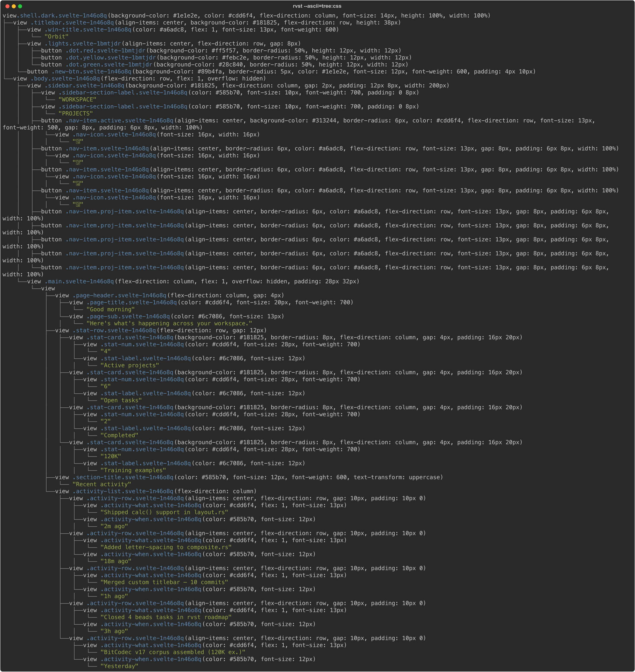Click the "PROJECTS" string
Image resolution: width=635 pixels, height=672 pixels.
(x=76, y=114)
